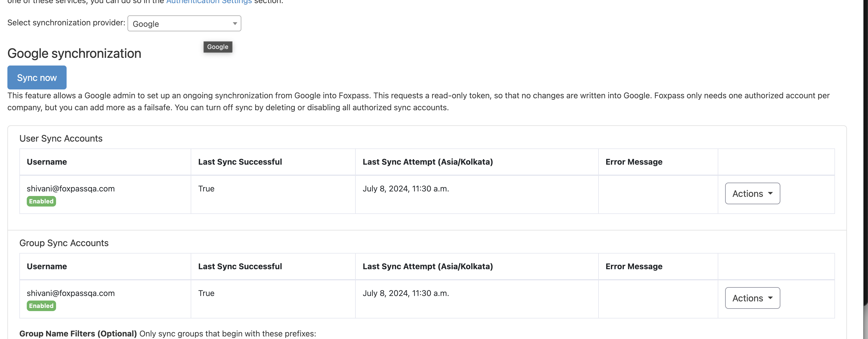The image size is (868, 339).
Task: Click July 8, 2024 timestamp in Group Sync row
Action: pos(406,293)
